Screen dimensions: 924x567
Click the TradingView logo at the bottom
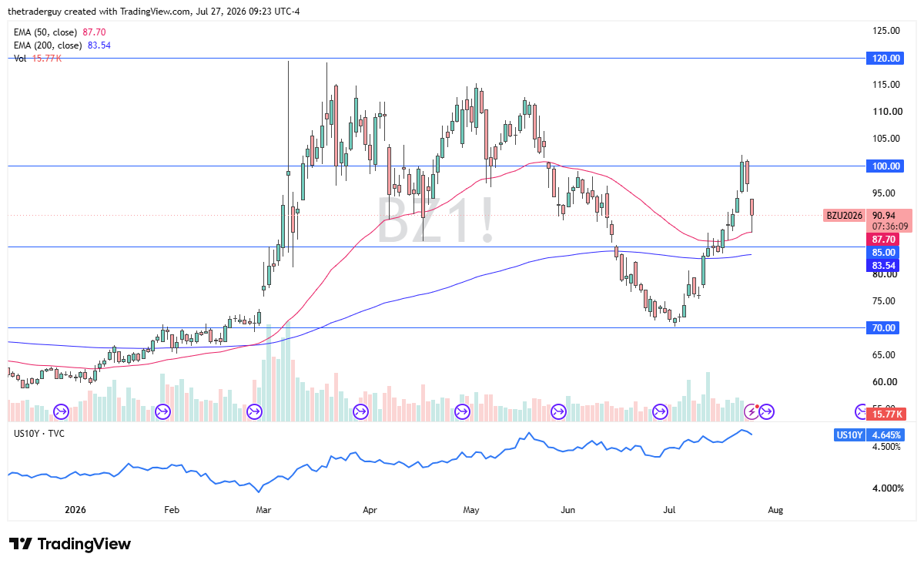tap(69, 544)
